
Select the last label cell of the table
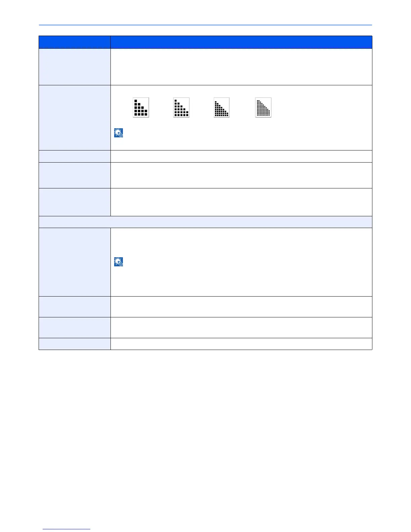point(75,344)
